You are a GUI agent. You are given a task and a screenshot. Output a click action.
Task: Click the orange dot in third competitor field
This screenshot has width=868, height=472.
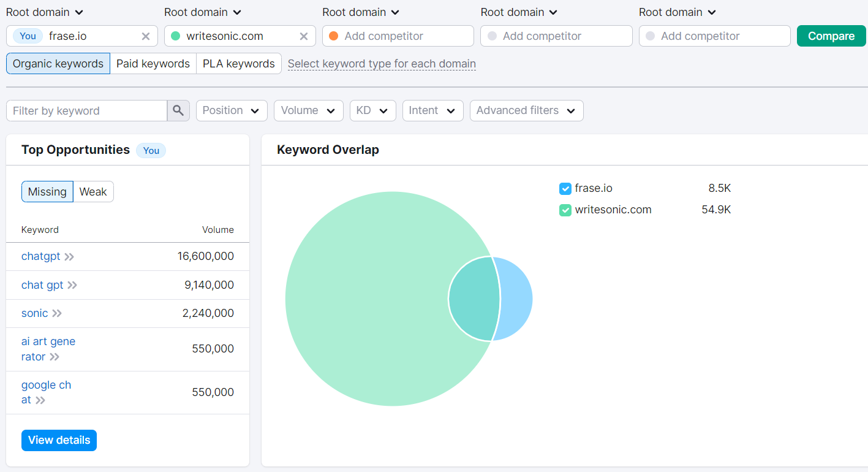coord(334,36)
